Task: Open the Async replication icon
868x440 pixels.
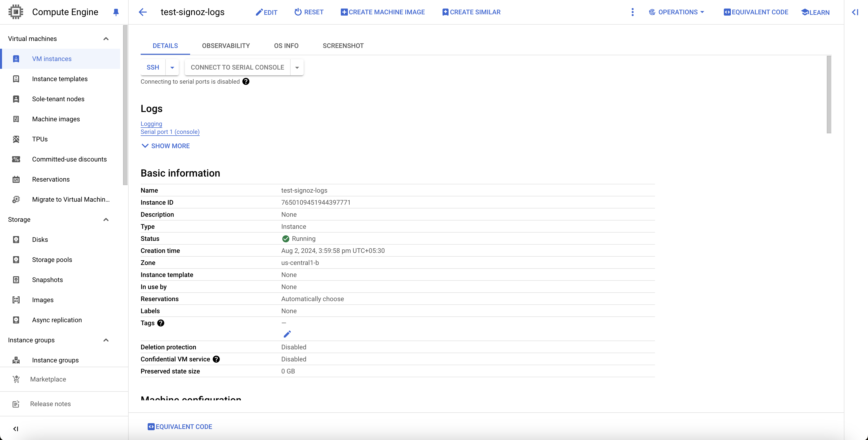Action: tap(16, 320)
